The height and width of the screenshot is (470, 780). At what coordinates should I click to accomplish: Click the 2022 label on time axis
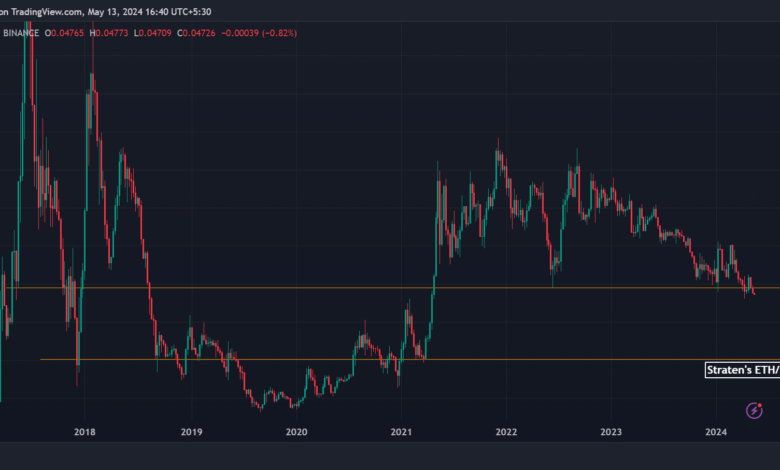pyautogui.click(x=506, y=432)
